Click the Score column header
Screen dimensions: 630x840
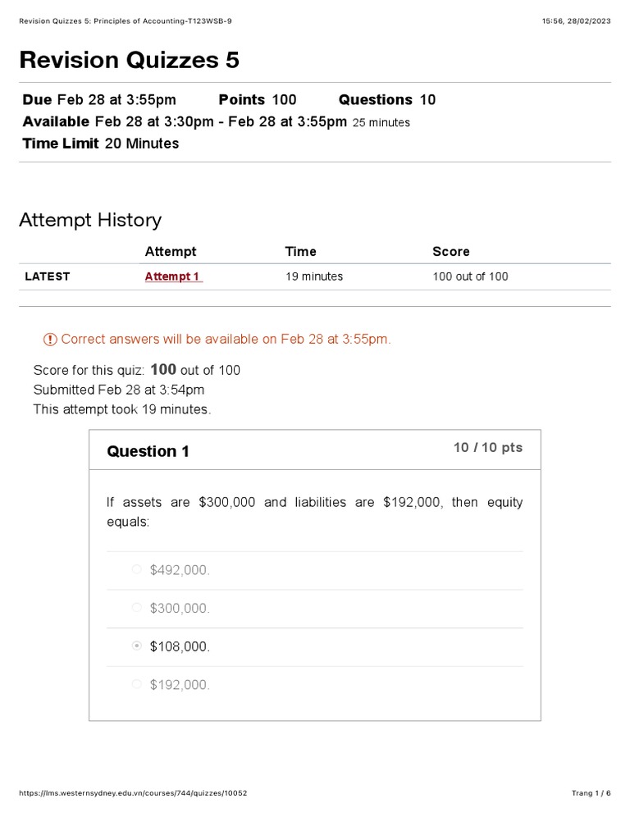tap(451, 252)
